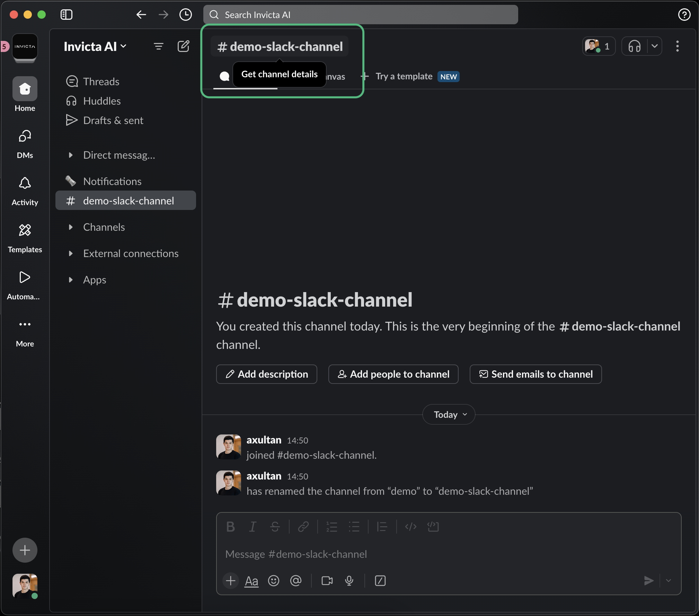The height and width of the screenshot is (616, 699).
Task: Open Activity in the left rail
Action: (24, 191)
